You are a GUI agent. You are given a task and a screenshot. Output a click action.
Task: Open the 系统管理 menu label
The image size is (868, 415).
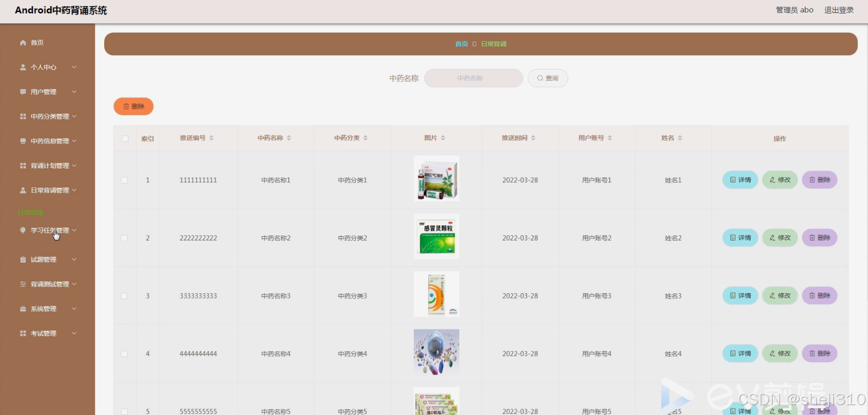[x=44, y=309]
